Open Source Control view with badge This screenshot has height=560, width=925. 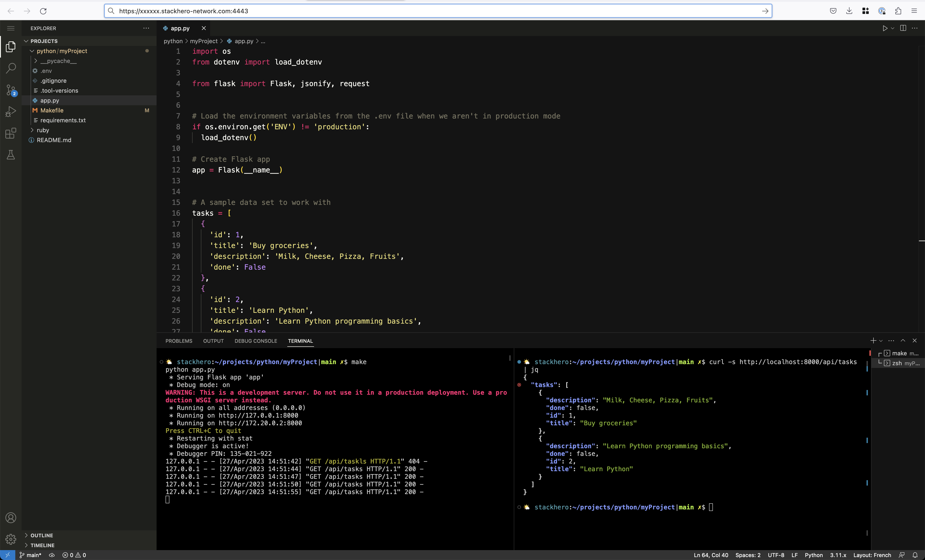[x=11, y=90]
